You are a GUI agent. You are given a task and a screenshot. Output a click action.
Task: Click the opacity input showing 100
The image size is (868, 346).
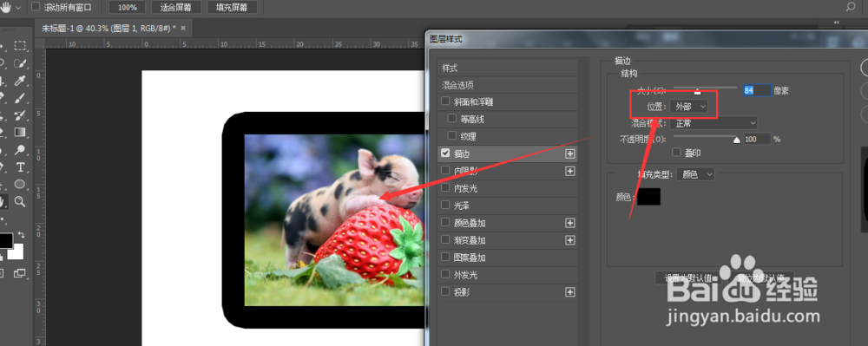point(757,140)
